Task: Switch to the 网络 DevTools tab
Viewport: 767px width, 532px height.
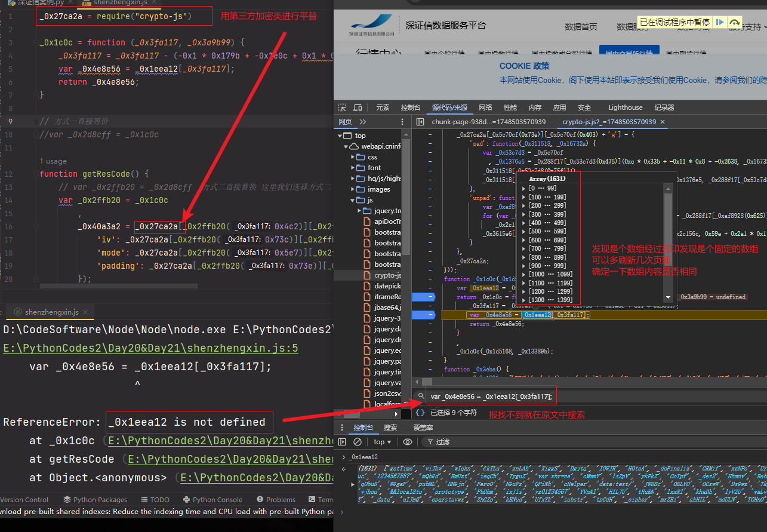Action: click(485, 107)
